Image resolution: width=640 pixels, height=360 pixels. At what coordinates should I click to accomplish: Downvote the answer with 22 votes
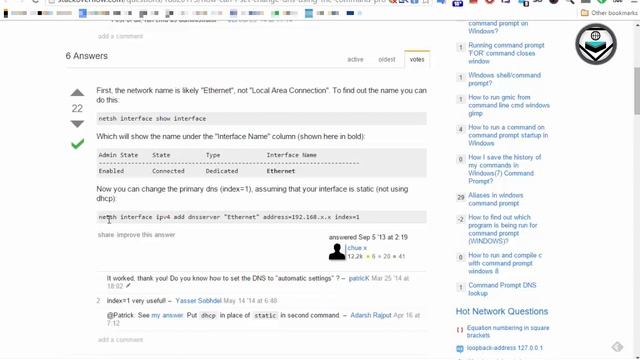tap(77, 123)
